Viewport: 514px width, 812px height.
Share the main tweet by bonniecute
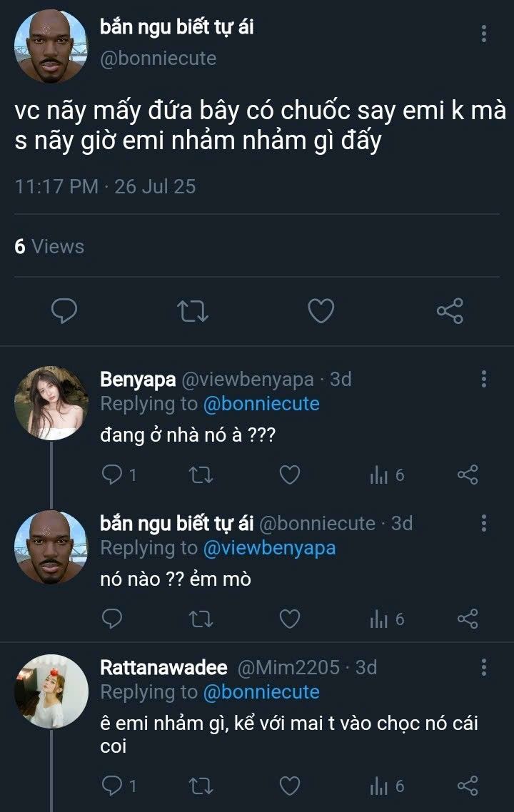pos(450,310)
